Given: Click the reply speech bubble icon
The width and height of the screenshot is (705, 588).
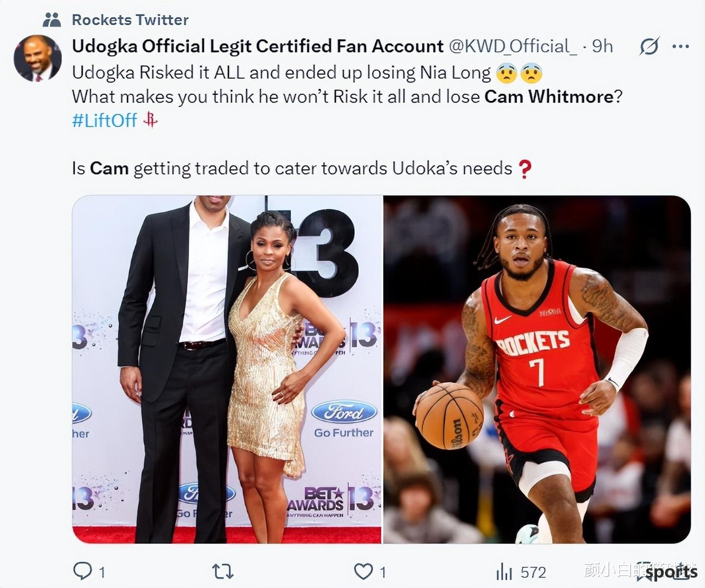Looking at the screenshot, I should click(x=83, y=571).
